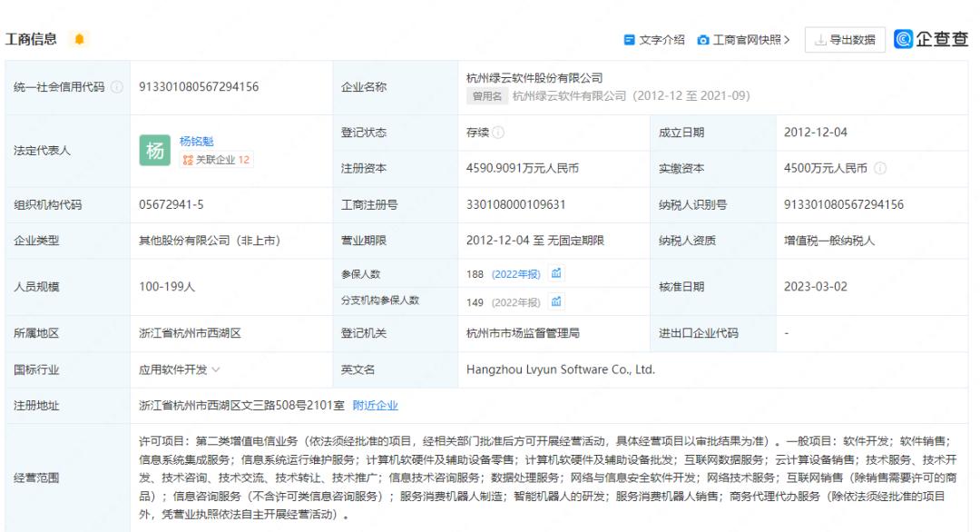Select 纳税人识别号 value 913301080567294156
980x532 pixels.
click(844, 204)
